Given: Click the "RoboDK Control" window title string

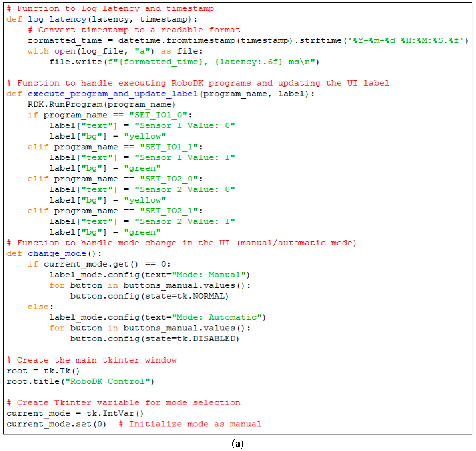Looking at the screenshot, I should point(108,381).
